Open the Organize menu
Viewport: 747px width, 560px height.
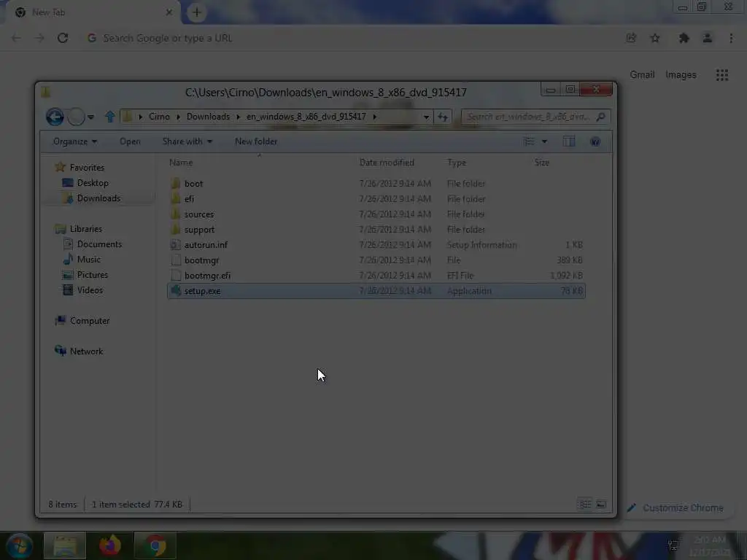pos(75,141)
